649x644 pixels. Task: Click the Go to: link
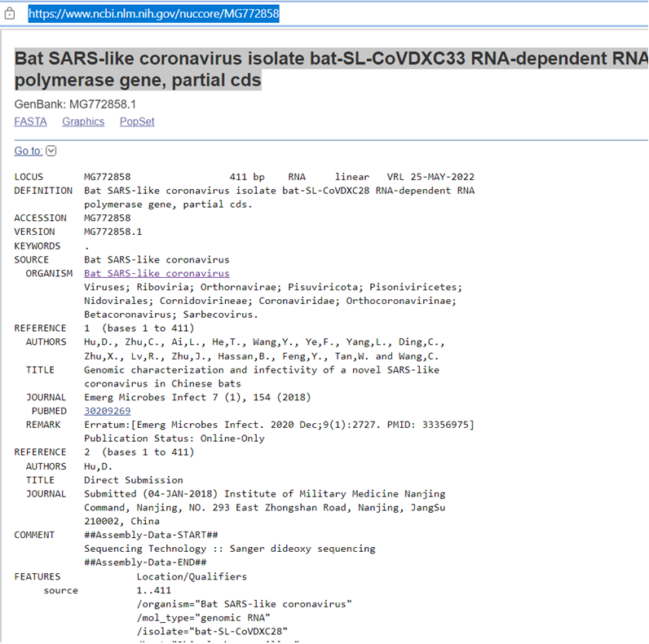pos(29,151)
